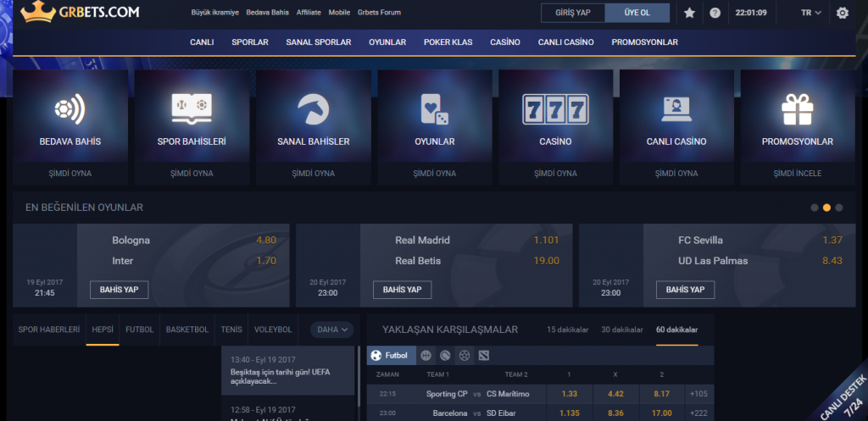Open the Affiliate link
The width and height of the screenshot is (868, 421).
coord(309,12)
